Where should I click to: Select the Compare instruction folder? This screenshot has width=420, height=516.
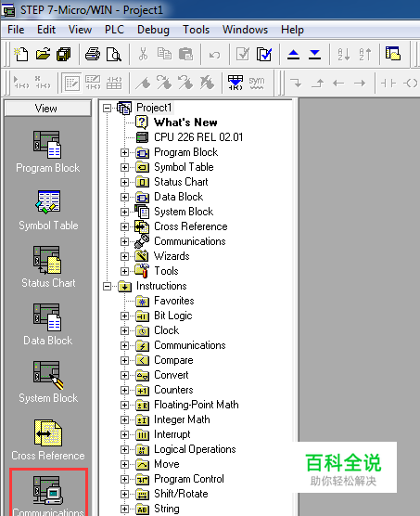[173, 360]
